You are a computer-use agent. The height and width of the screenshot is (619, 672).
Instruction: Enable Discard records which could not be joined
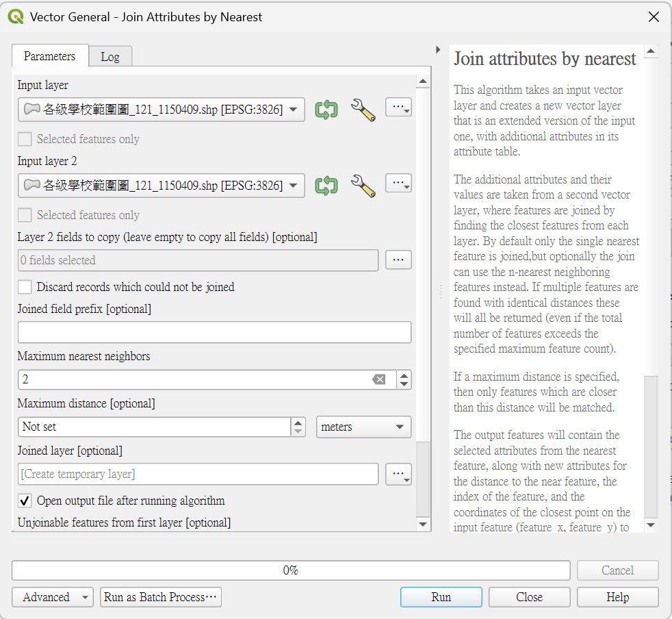tap(25, 286)
